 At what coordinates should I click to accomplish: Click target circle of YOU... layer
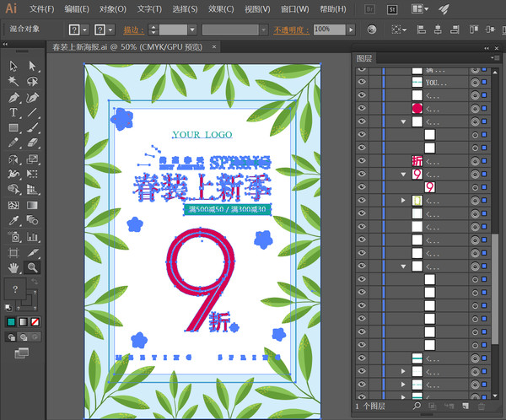click(x=475, y=82)
